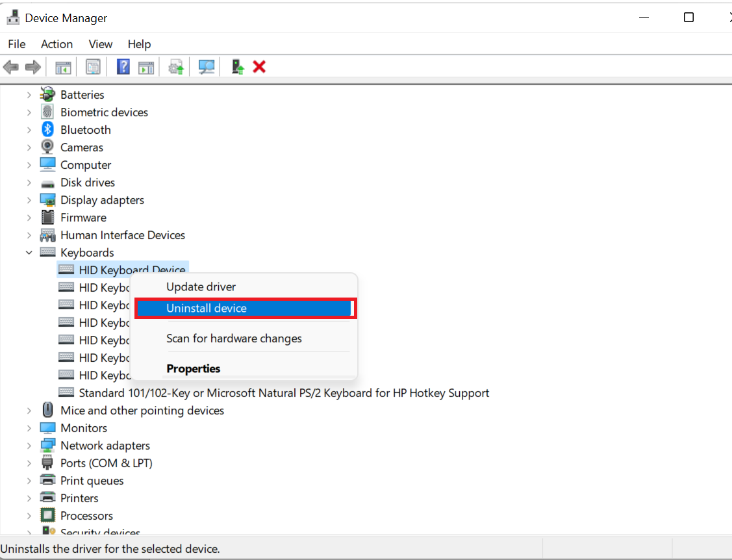Screen dimensions: 732x560
Task: Go back using the toolbar Back arrow
Action: (x=11, y=68)
